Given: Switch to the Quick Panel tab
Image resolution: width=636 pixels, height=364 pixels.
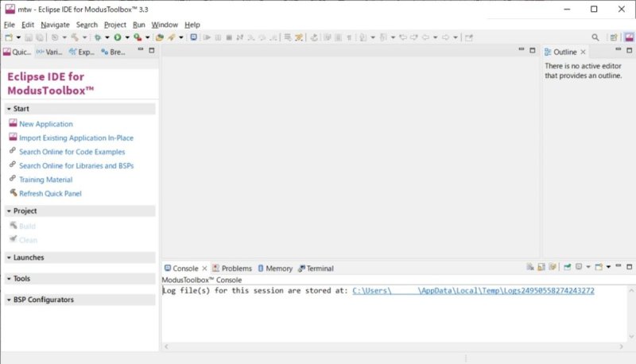Looking at the screenshot, I should click(17, 52).
